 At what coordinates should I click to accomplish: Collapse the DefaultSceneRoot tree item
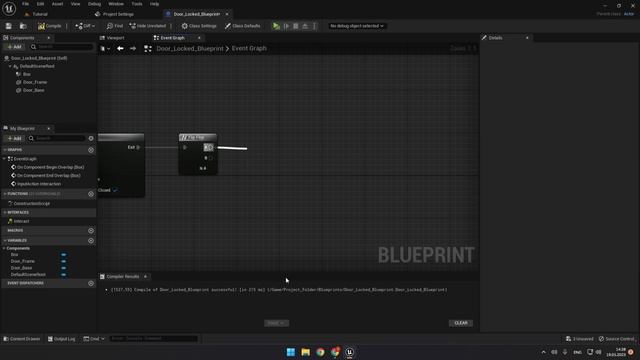pyautogui.click(x=10, y=66)
